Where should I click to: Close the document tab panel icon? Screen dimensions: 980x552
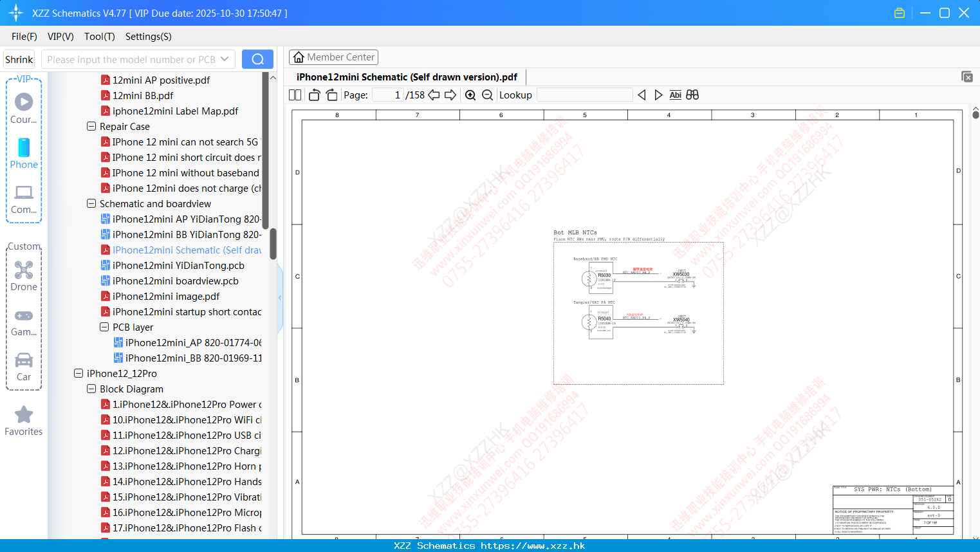(x=967, y=77)
